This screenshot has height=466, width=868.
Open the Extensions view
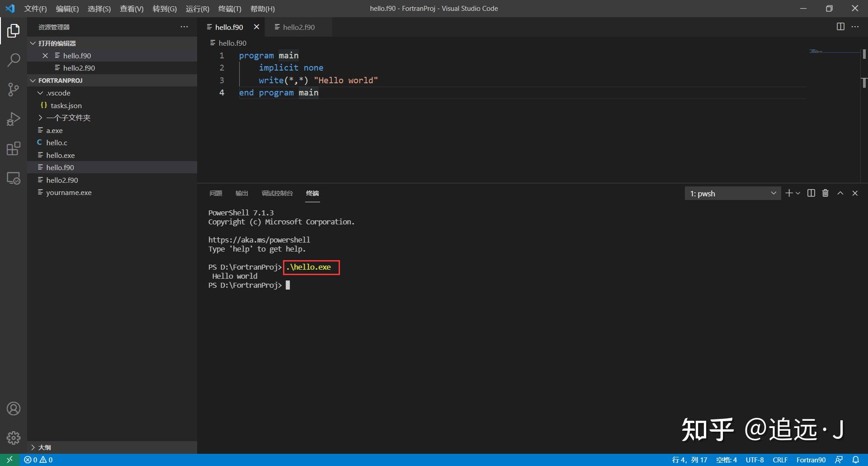[x=14, y=148]
